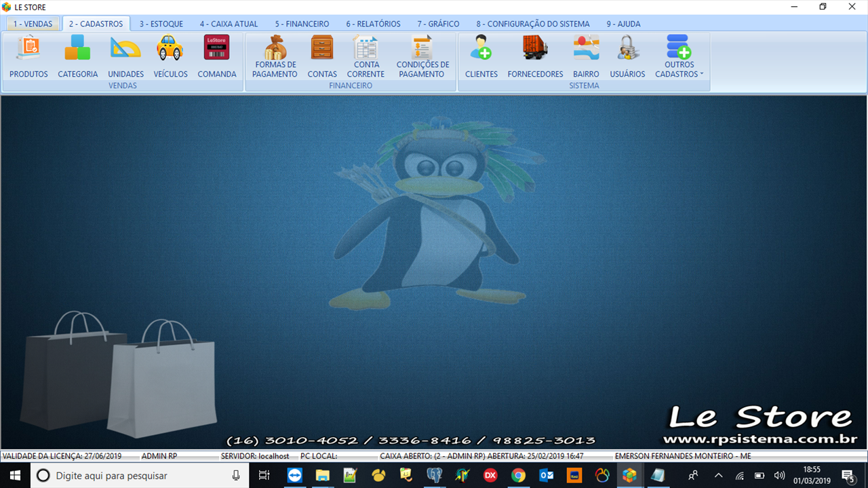This screenshot has width=868, height=488.
Task: Click the battery tray icon
Action: point(760,475)
